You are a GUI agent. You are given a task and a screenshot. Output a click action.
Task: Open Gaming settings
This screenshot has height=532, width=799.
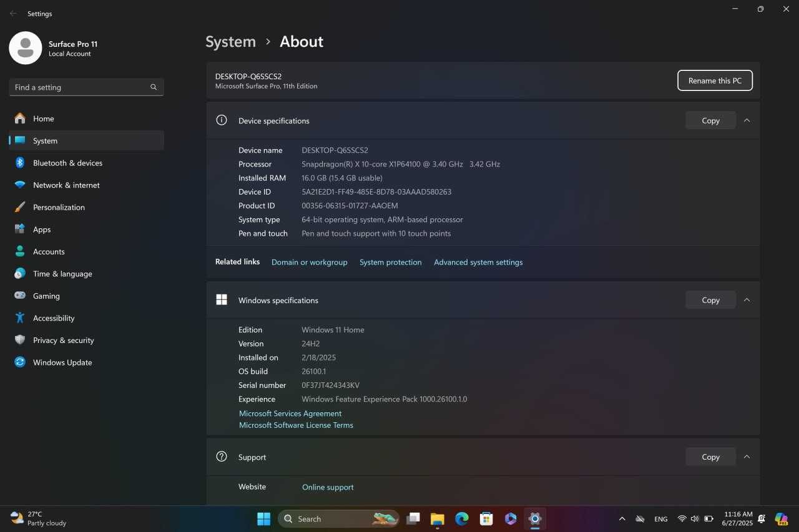pos(86,296)
